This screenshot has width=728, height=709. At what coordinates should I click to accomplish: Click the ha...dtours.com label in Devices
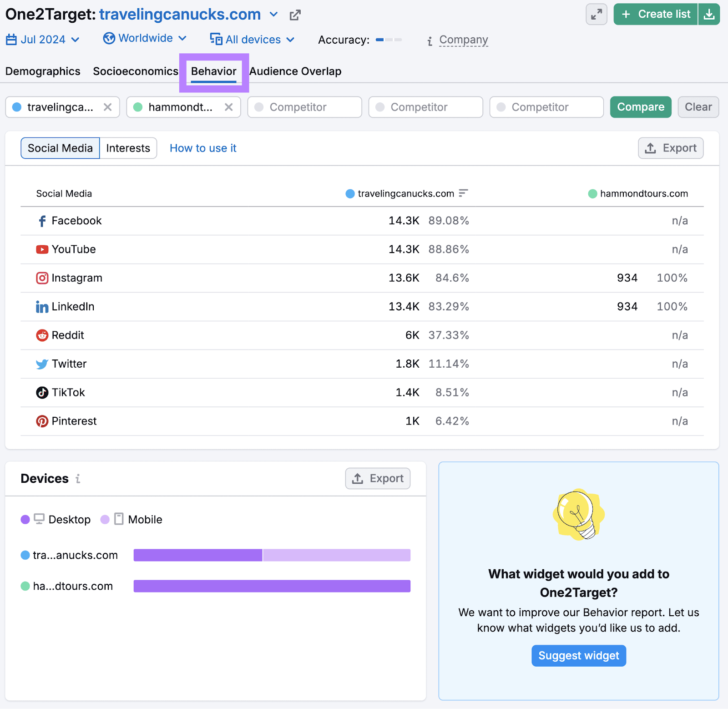coord(73,586)
